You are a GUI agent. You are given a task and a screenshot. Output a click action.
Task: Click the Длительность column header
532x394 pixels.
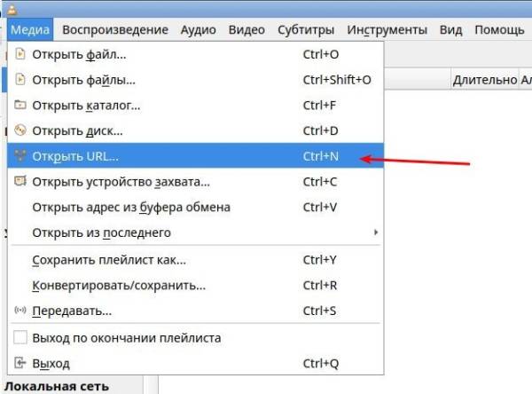484,80
